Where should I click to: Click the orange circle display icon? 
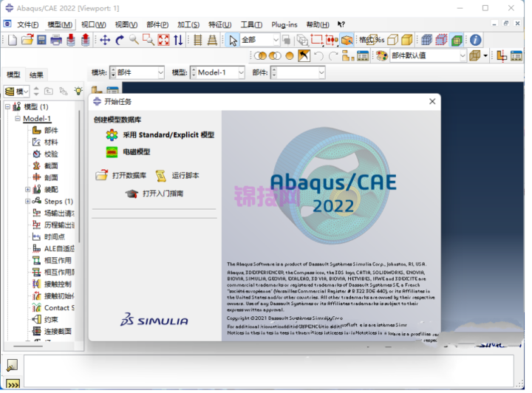[x=290, y=55]
